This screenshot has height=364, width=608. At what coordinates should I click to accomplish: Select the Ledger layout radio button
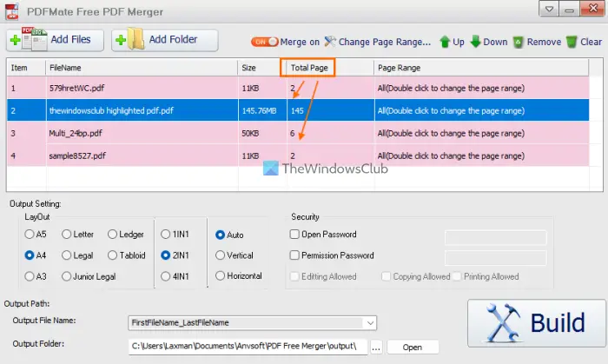point(112,235)
